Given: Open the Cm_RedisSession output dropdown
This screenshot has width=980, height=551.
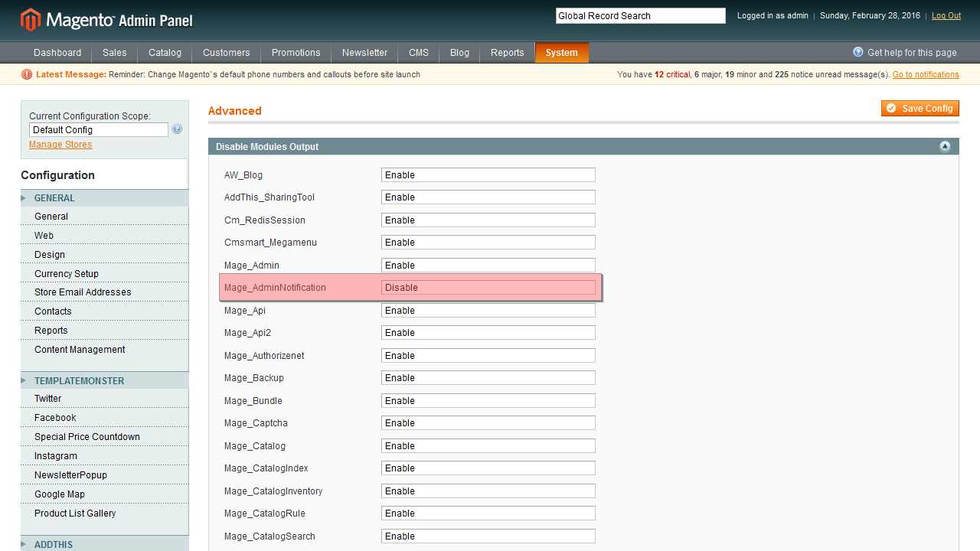Looking at the screenshot, I should [x=488, y=220].
